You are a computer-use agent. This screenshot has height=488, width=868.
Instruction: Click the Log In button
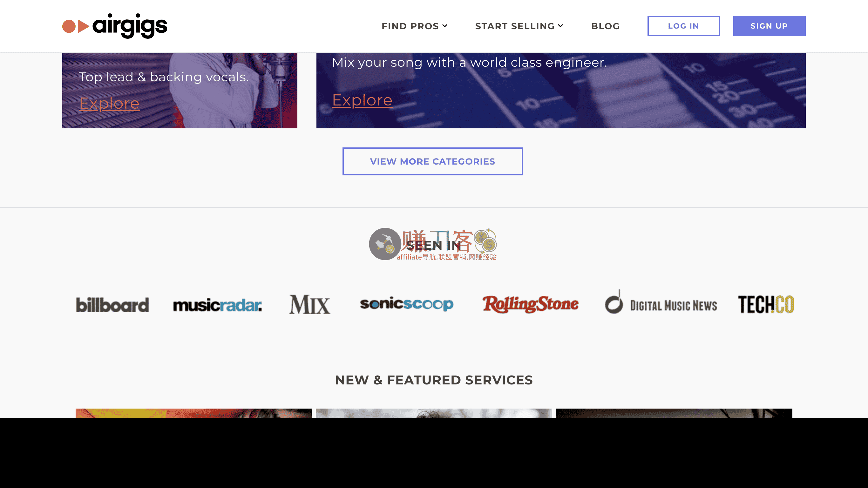(683, 26)
